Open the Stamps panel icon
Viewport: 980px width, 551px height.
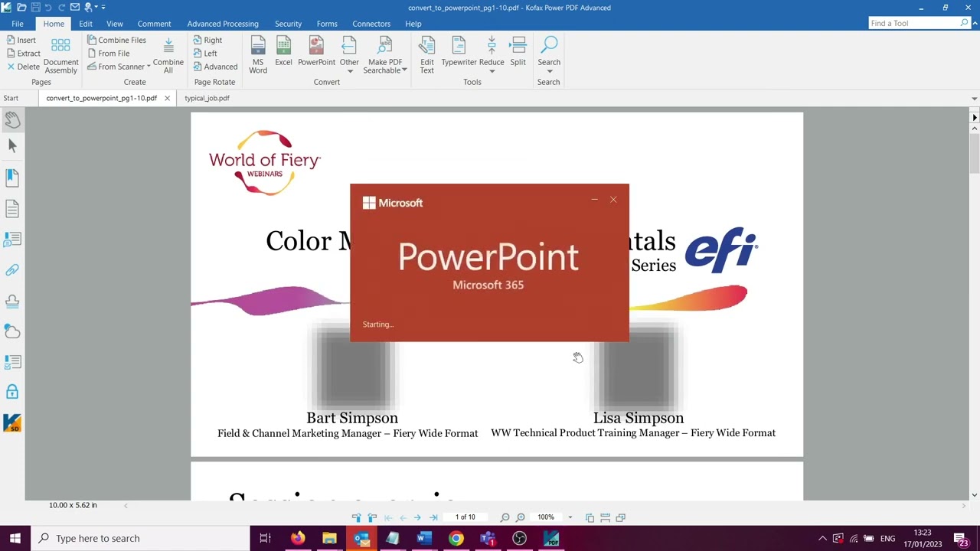click(x=12, y=301)
